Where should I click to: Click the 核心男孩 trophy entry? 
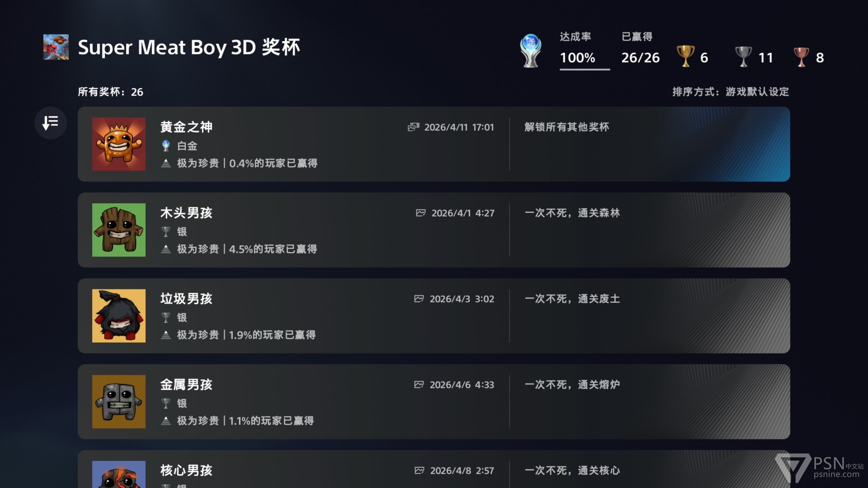point(434,470)
